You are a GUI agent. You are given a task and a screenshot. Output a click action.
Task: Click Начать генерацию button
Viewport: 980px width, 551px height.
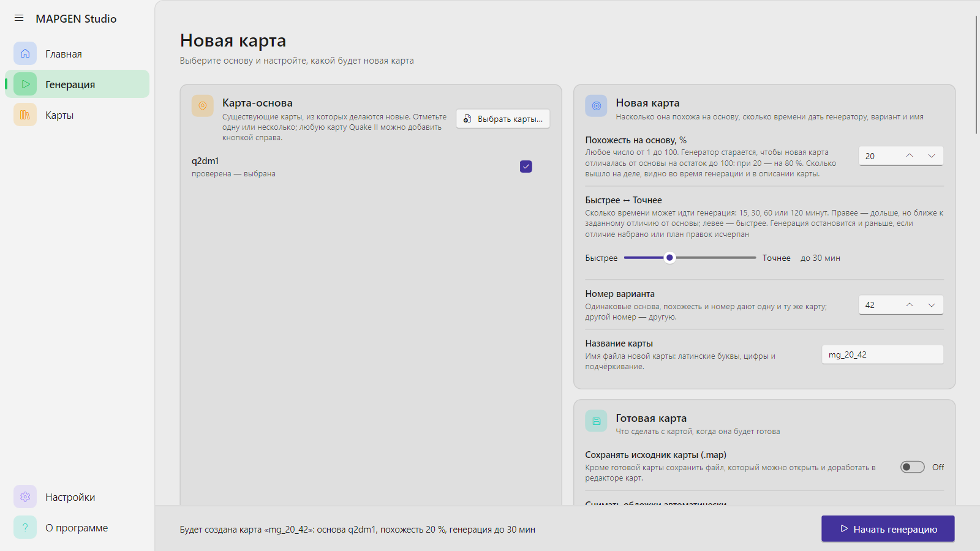888,529
